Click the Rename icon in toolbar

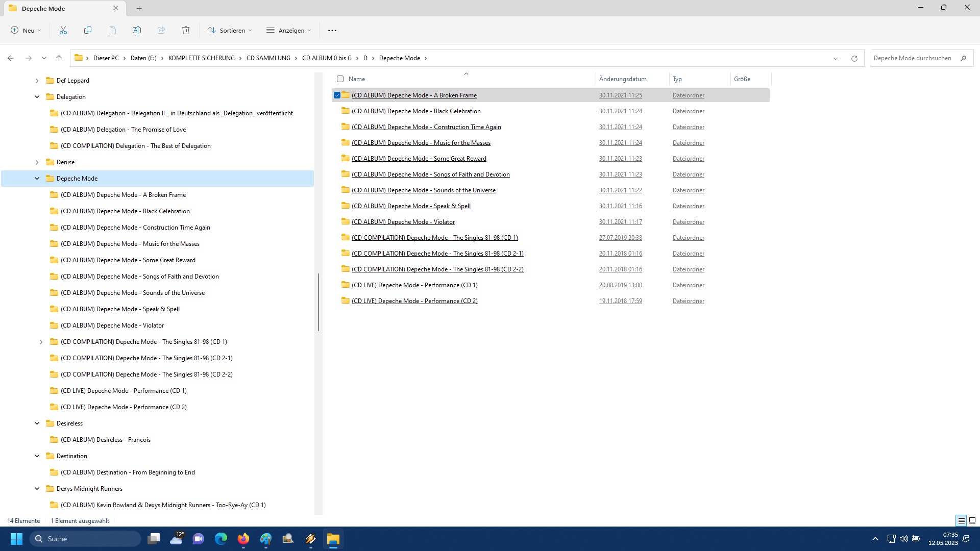137,31
